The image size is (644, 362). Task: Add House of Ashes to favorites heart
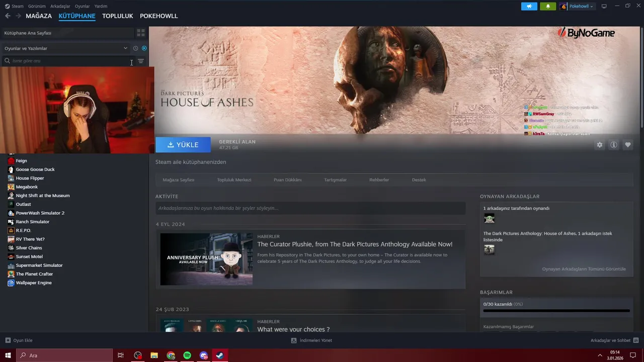click(628, 145)
